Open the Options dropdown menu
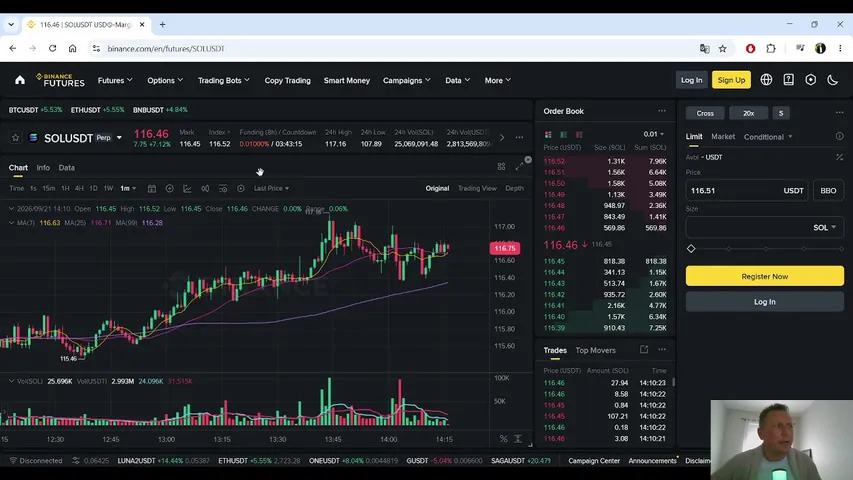The height and width of the screenshot is (480, 853). [x=165, y=80]
